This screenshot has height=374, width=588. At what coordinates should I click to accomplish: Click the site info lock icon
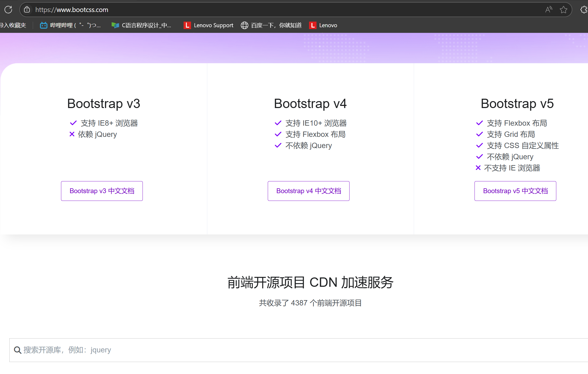pos(27,10)
